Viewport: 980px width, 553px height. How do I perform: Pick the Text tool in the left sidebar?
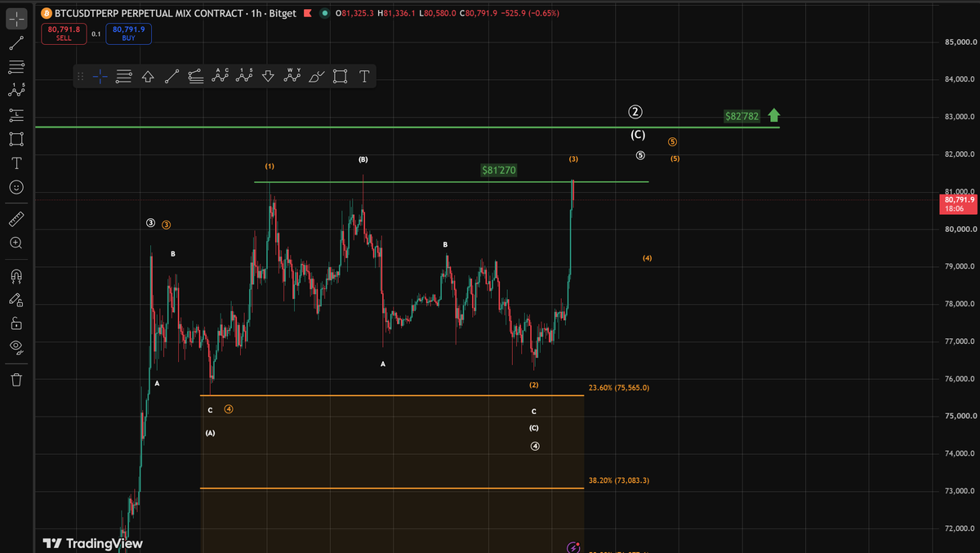(16, 163)
